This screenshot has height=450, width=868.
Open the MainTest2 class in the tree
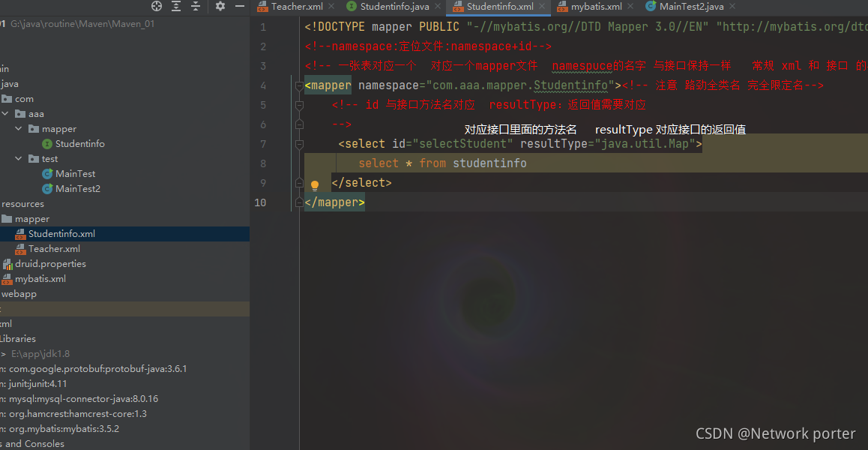tap(78, 188)
